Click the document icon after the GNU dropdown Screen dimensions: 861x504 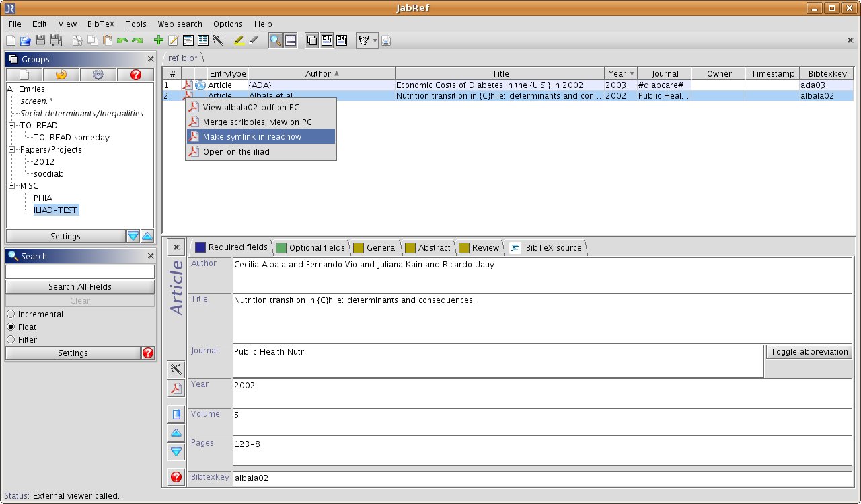point(386,40)
